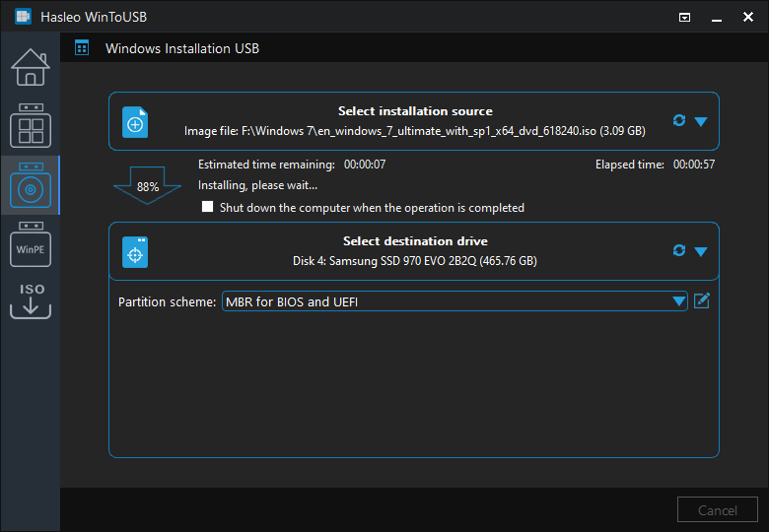Click the Samsung SSD 970 EVO disk text
The height and width of the screenshot is (532, 769).
coord(415,261)
